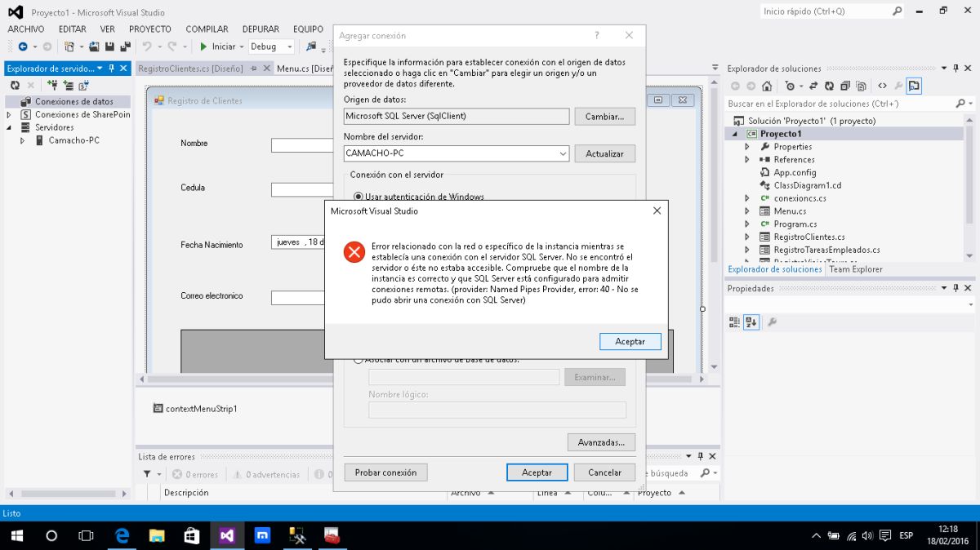Click the Cambiar... button
This screenshot has height=550, width=980.
click(x=604, y=117)
